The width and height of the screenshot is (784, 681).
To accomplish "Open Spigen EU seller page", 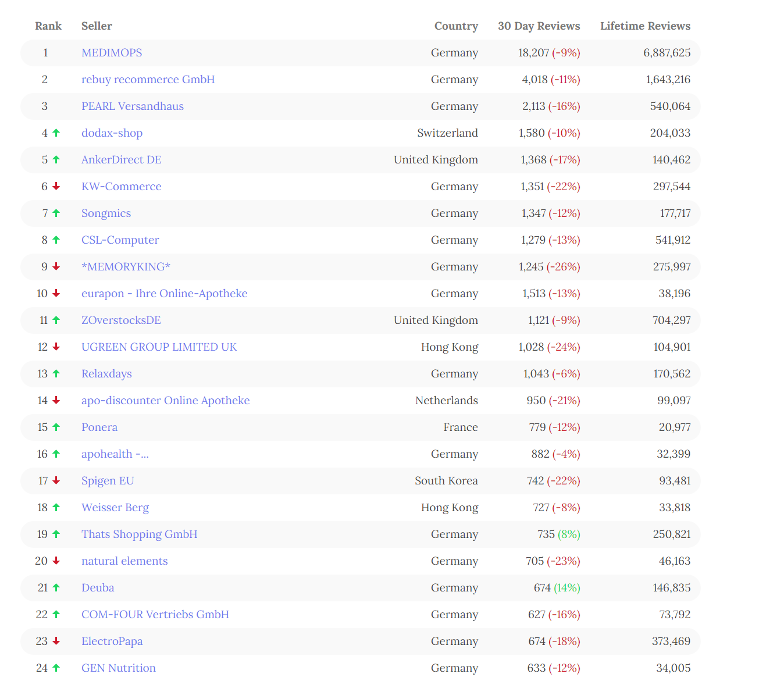I will pyautogui.click(x=108, y=481).
